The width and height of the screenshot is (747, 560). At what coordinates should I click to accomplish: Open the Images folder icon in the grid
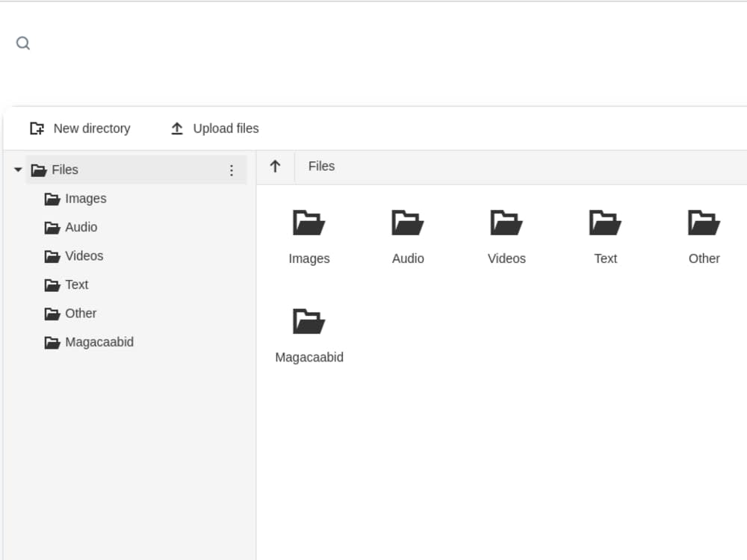309,222
